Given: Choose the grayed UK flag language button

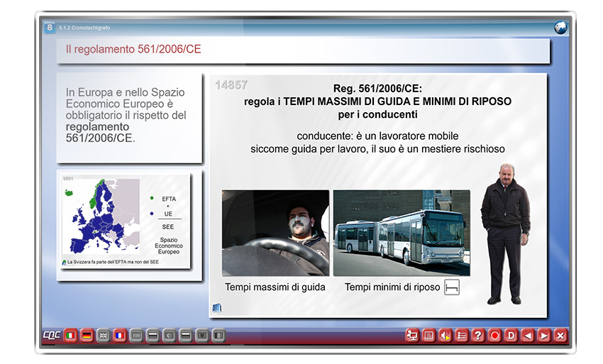Looking at the screenshot, I should click(104, 336).
